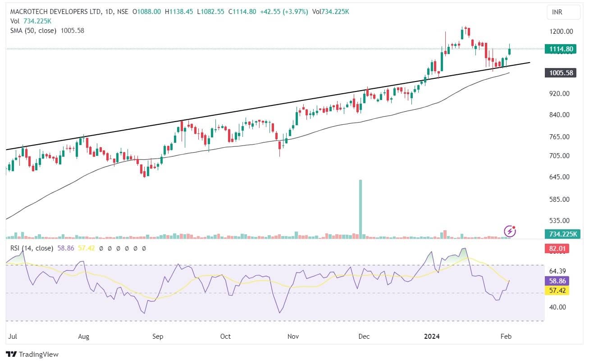Click the red 82.01 RSI axis tag
The image size is (589, 364).
(x=559, y=248)
